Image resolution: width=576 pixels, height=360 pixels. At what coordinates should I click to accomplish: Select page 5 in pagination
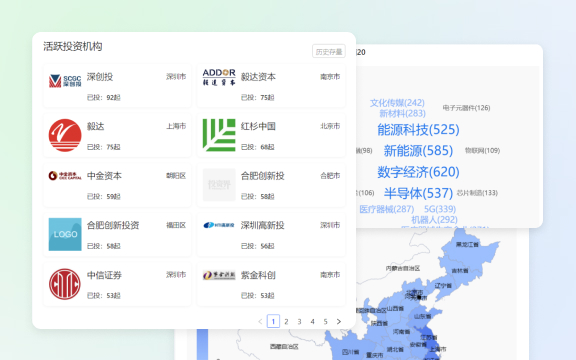pos(325,322)
